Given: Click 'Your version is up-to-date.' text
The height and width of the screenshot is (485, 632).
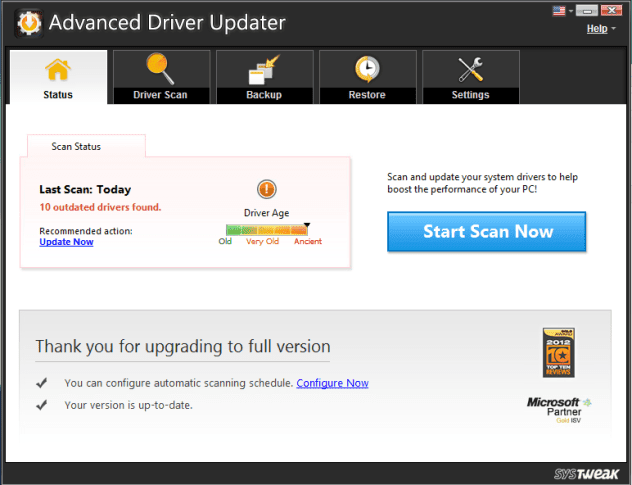Looking at the screenshot, I should point(129,405).
